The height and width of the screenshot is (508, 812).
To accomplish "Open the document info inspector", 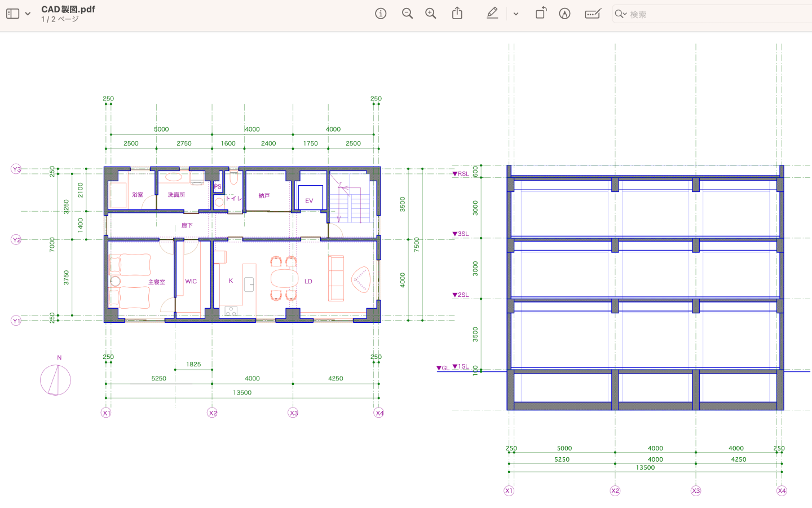I will pyautogui.click(x=381, y=14).
